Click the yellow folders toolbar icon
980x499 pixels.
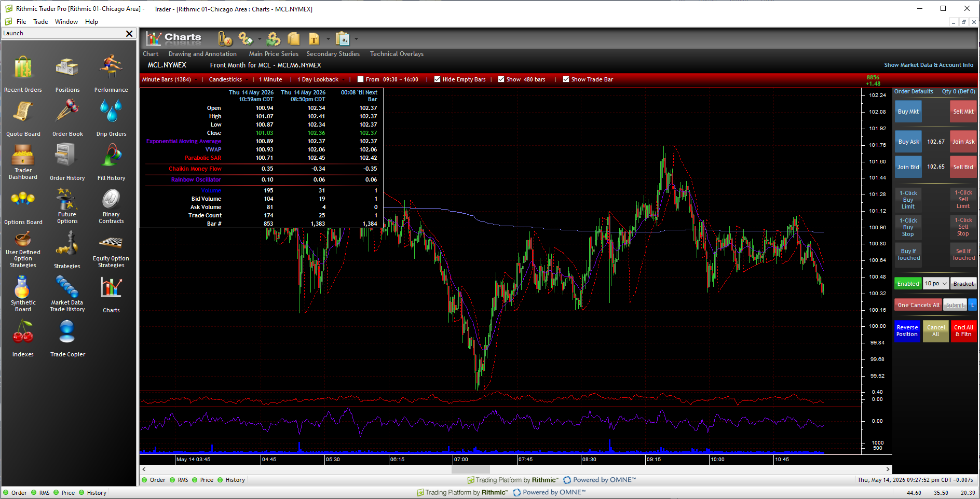point(294,39)
